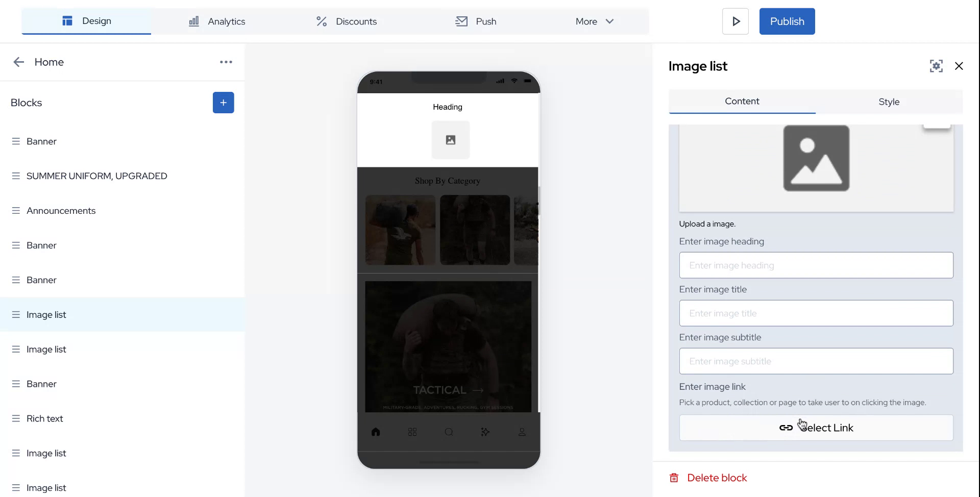The image size is (980, 497).
Task: Tap the categories grid icon in phone preview
Action: coord(412,431)
